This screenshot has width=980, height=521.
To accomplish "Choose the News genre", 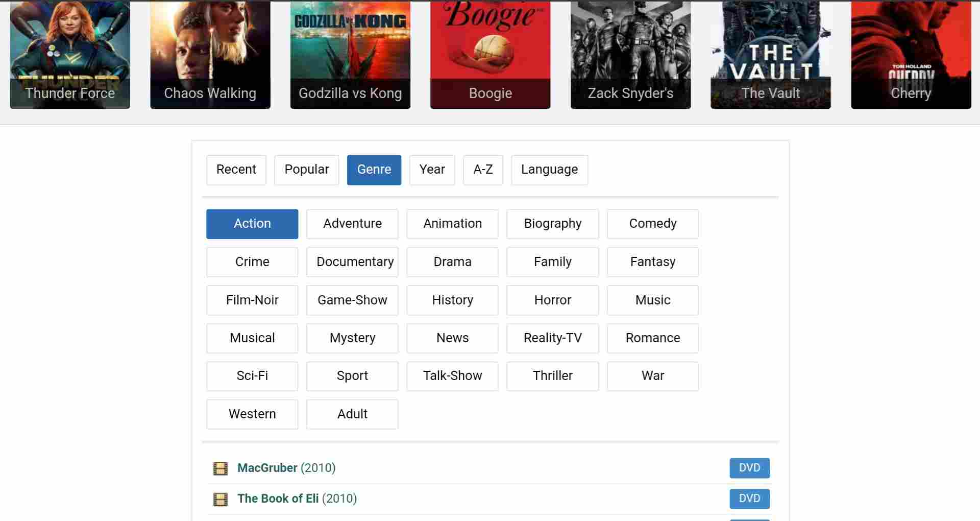I will [452, 338].
